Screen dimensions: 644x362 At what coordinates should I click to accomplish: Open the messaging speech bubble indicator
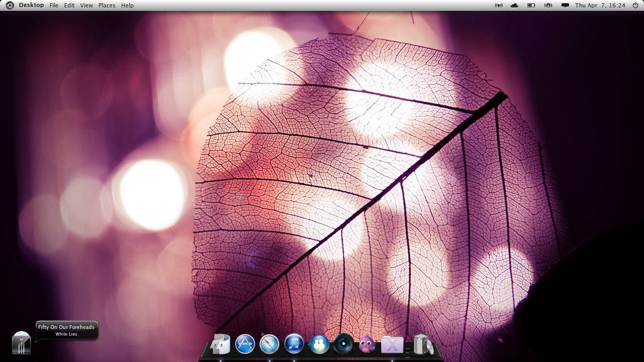tap(565, 5)
